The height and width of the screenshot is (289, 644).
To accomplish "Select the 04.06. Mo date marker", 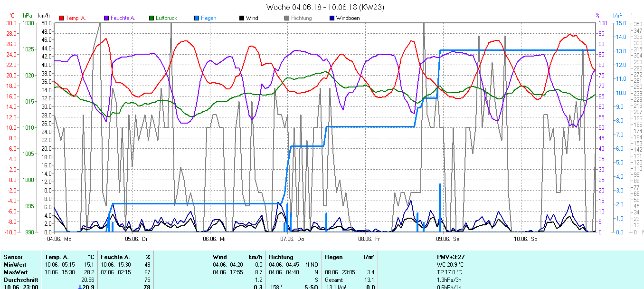I will [59, 239].
